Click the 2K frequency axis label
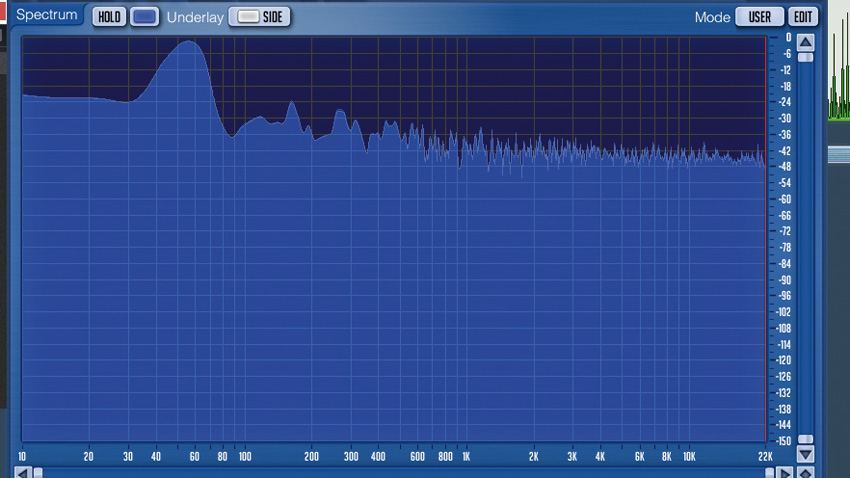This screenshot has height=478, width=850. 534,457
